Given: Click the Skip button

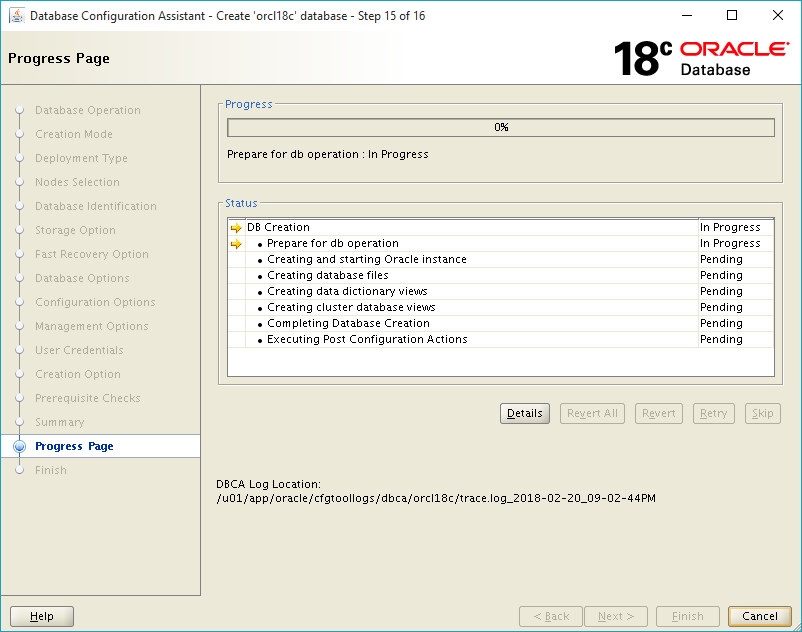Looking at the screenshot, I should click(x=763, y=413).
